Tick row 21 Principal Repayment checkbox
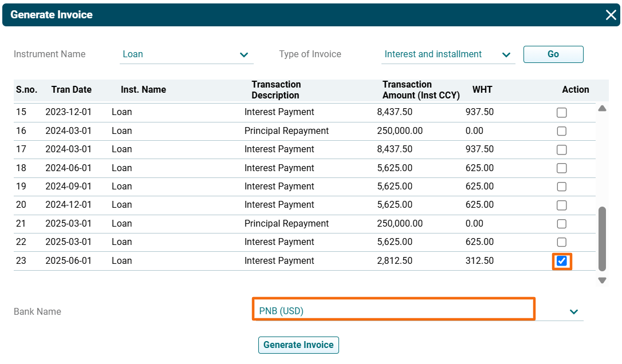 tap(562, 224)
